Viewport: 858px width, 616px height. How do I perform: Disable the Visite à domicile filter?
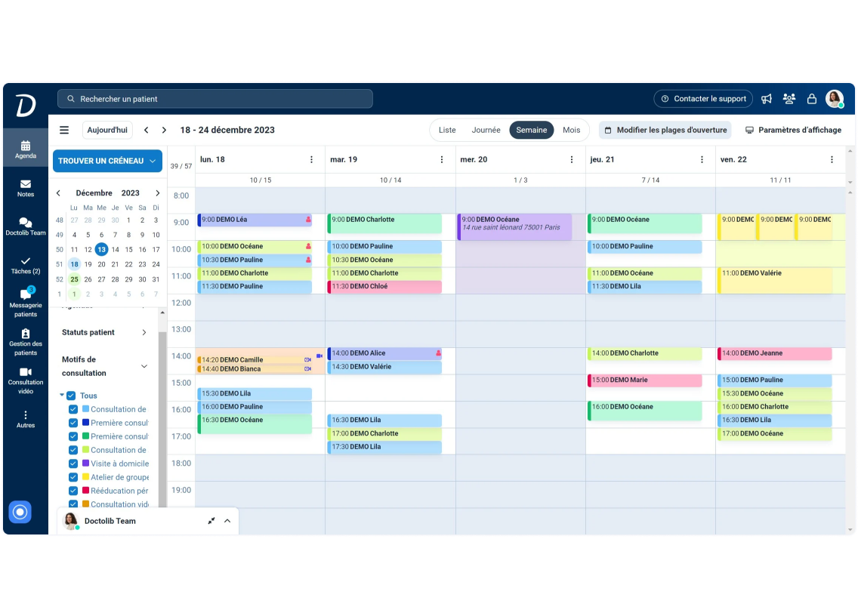pos(73,464)
